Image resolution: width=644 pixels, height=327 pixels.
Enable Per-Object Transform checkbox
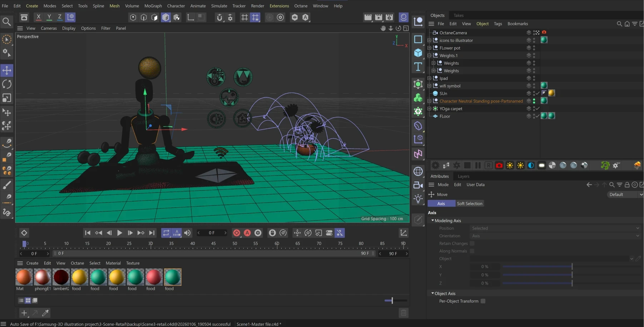point(483,301)
